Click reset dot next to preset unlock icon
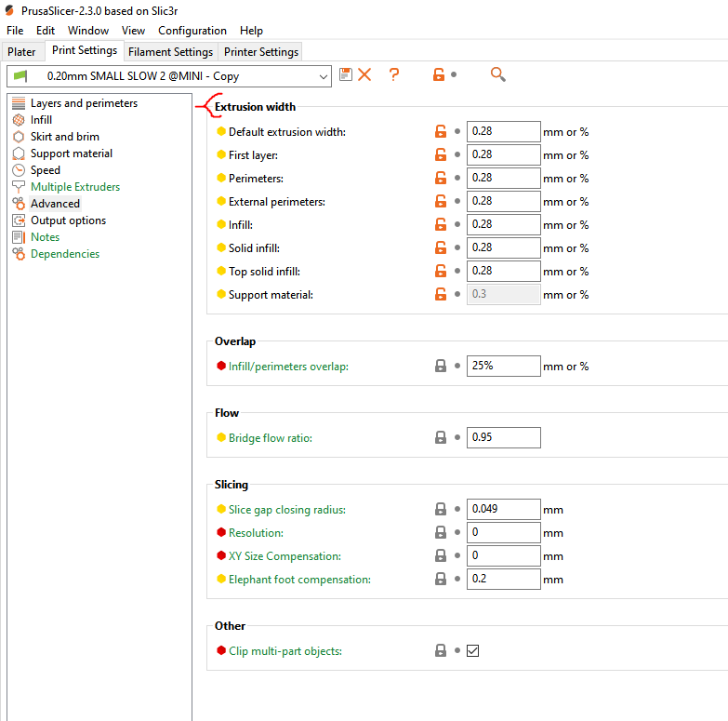The width and height of the screenshot is (728, 721). 454,74
